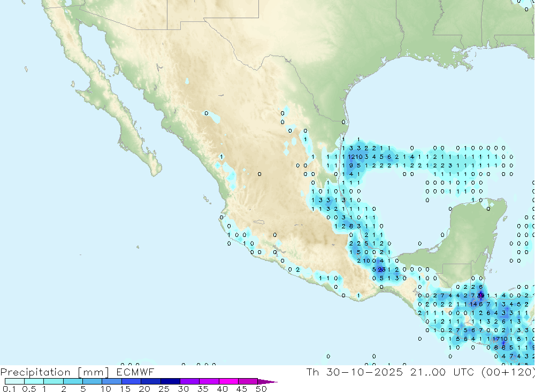Click the 'UTC' timezone text
This screenshot has width=535, height=392.
[464, 372]
